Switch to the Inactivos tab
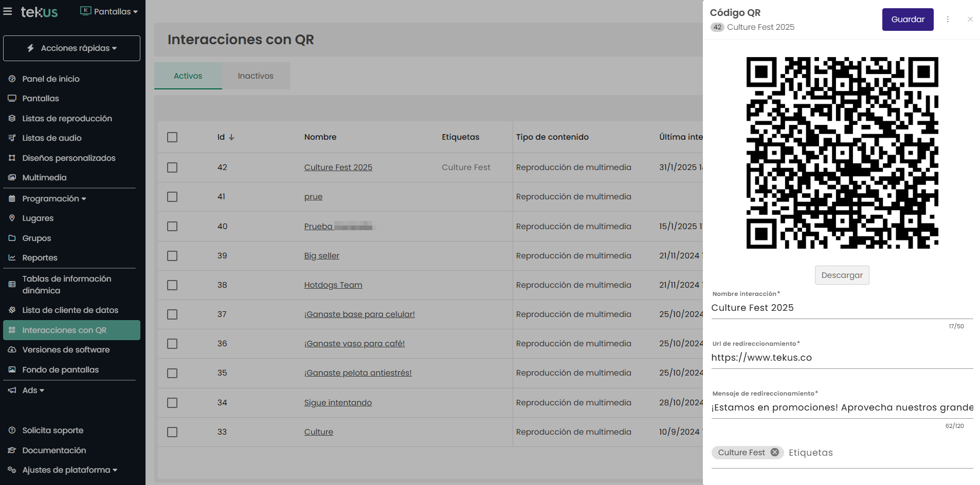 (256, 76)
